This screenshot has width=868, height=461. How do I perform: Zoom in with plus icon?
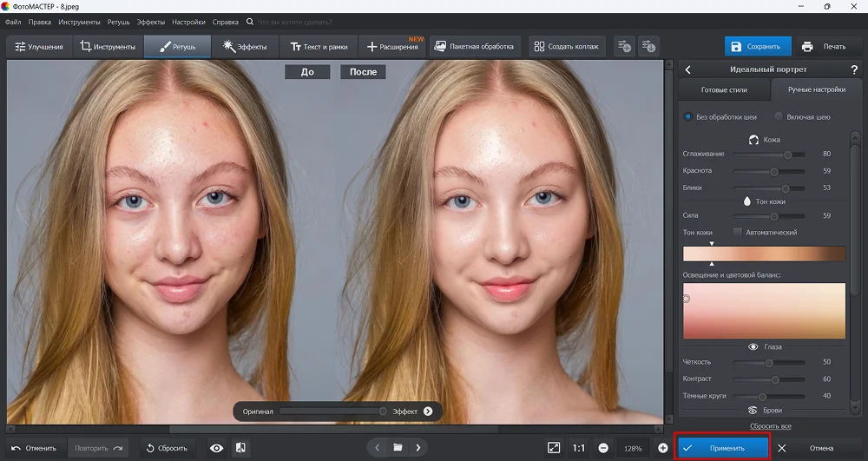click(x=662, y=448)
